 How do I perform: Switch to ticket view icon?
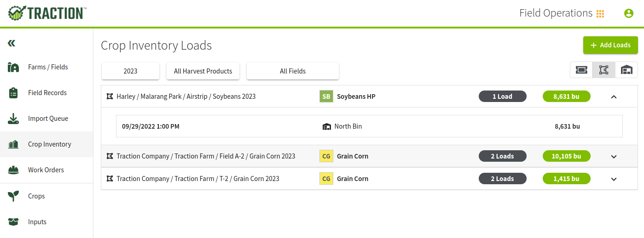coord(581,70)
